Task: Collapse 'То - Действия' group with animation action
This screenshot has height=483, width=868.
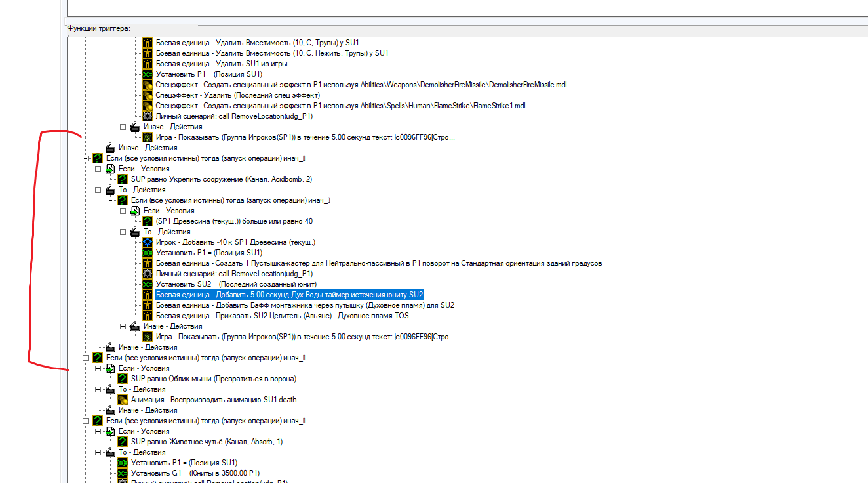Action: [98, 389]
